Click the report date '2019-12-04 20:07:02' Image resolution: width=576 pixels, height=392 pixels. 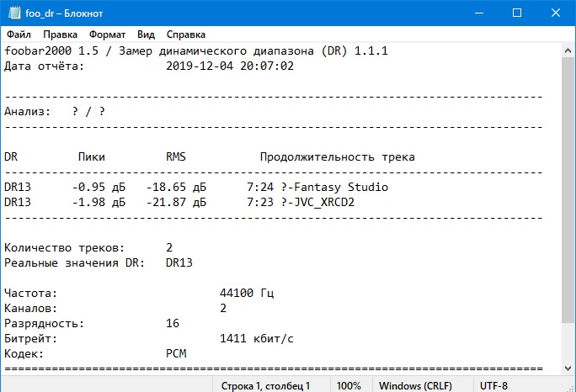click(x=230, y=66)
